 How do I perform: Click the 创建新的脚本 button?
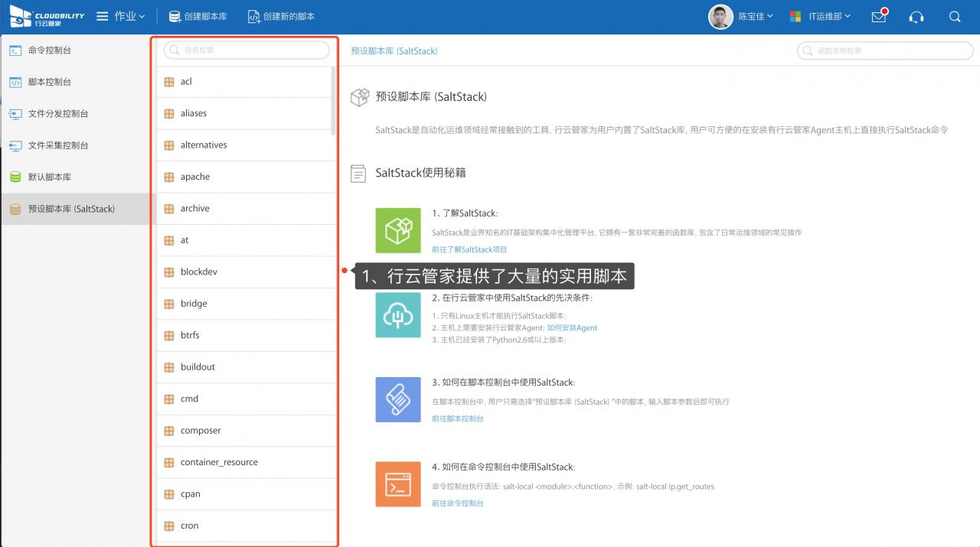click(x=281, y=16)
